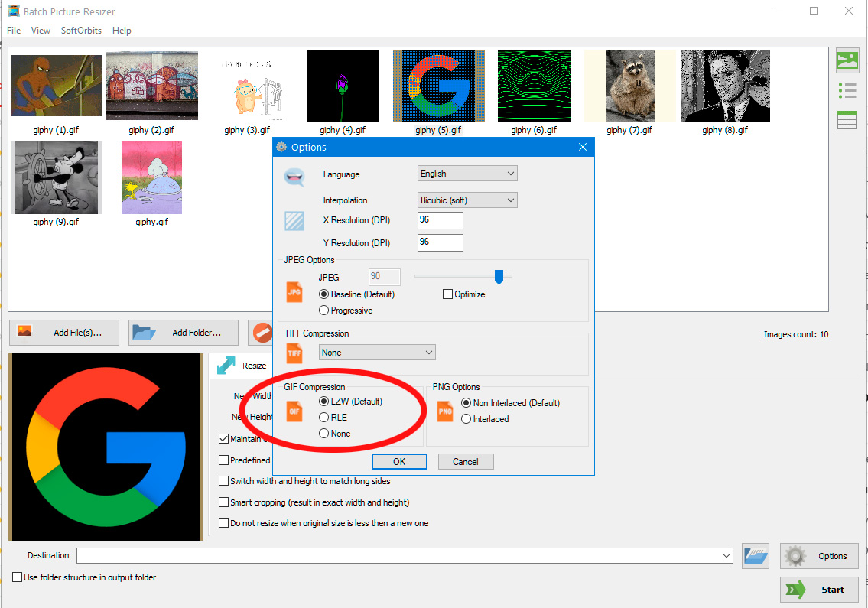Adjust the JPEG quality slider

(499, 278)
